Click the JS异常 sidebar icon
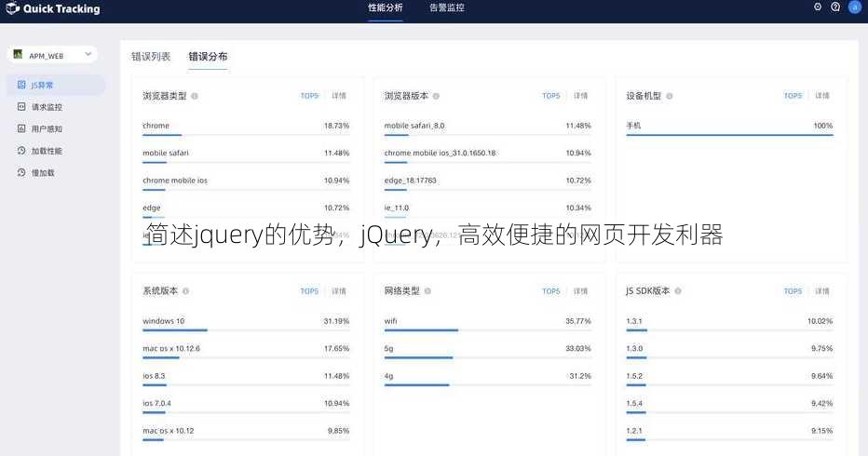Viewport: 868px width, 456px height. 21,85
